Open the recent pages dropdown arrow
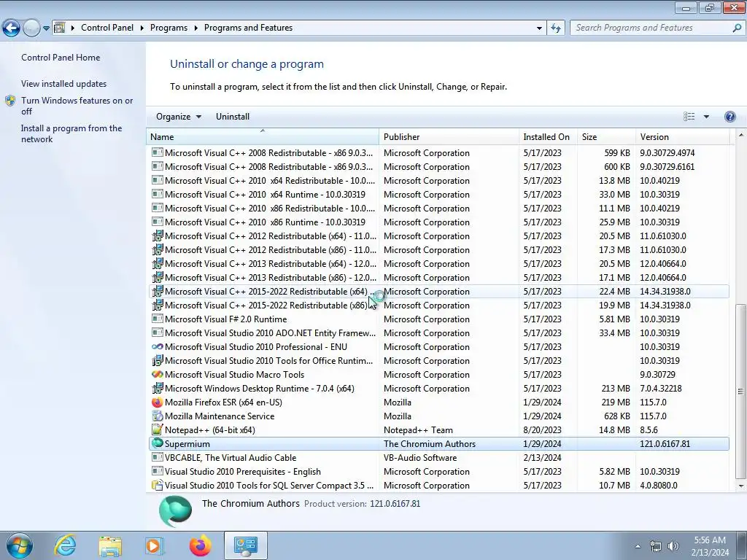Viewport: 747px width, 560px height. [x=46, y=28]
